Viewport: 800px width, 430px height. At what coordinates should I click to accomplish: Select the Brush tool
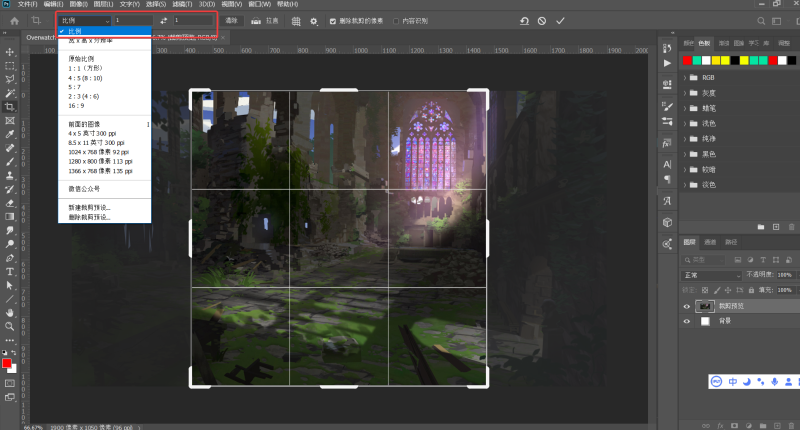pyautogui.click(x=10, y=162)
